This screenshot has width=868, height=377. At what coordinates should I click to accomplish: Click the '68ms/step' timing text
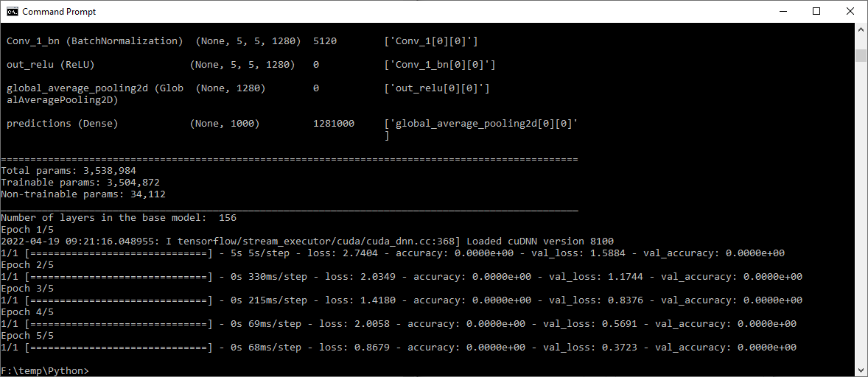(275, 348)
